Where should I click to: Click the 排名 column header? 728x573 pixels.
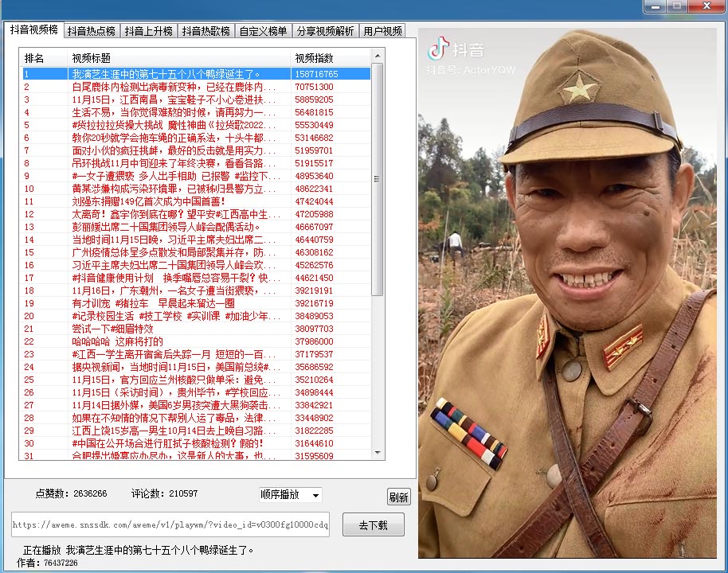(44, 58)
